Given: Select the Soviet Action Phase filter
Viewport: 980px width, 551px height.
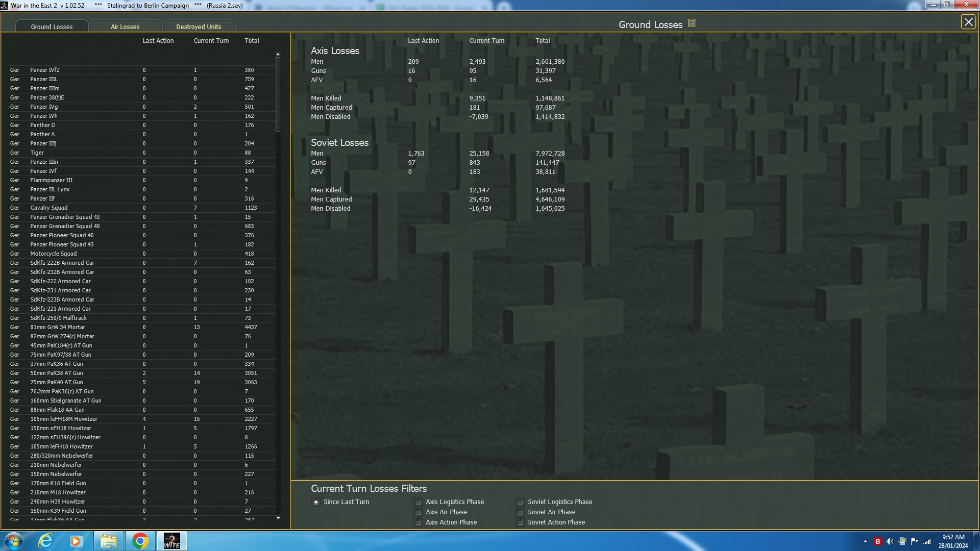Looking at the screenshot, I should (520, 522).
